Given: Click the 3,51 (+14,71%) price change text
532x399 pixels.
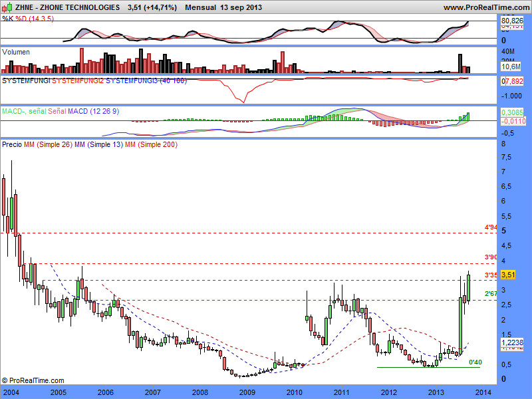Looking at the screenshot, I should [x=152, y=7].
